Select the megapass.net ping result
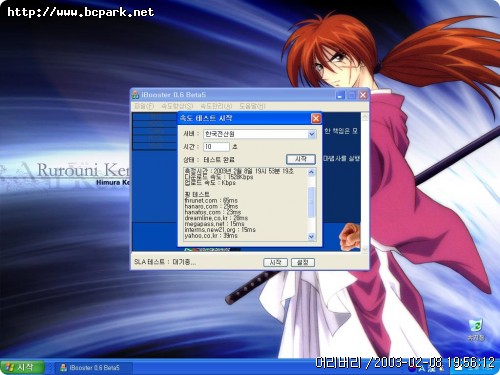500x375 pixels. pos(214,224)
